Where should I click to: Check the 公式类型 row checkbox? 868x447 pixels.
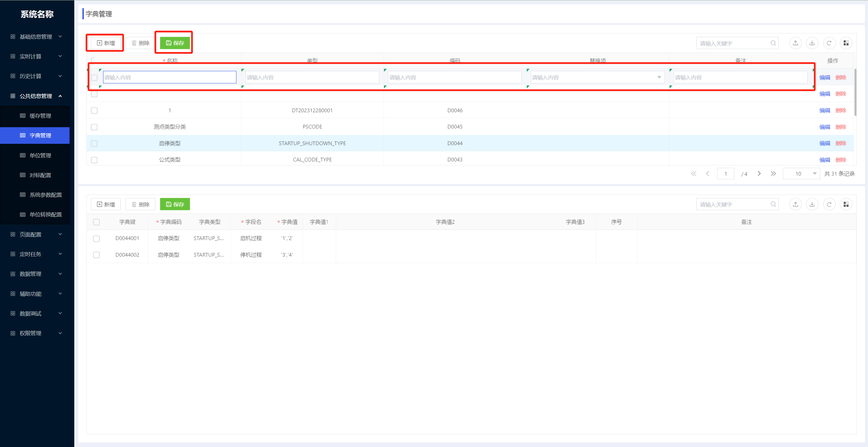point(94,160)
